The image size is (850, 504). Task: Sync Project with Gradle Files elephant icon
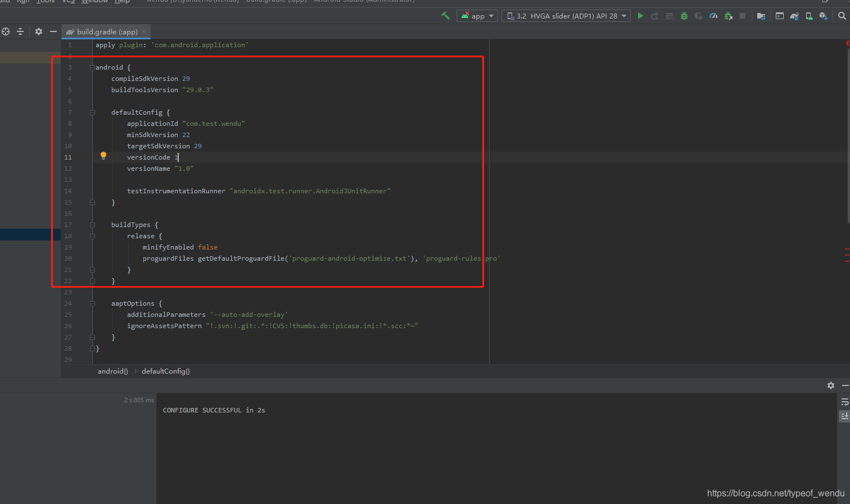[794, 16]
